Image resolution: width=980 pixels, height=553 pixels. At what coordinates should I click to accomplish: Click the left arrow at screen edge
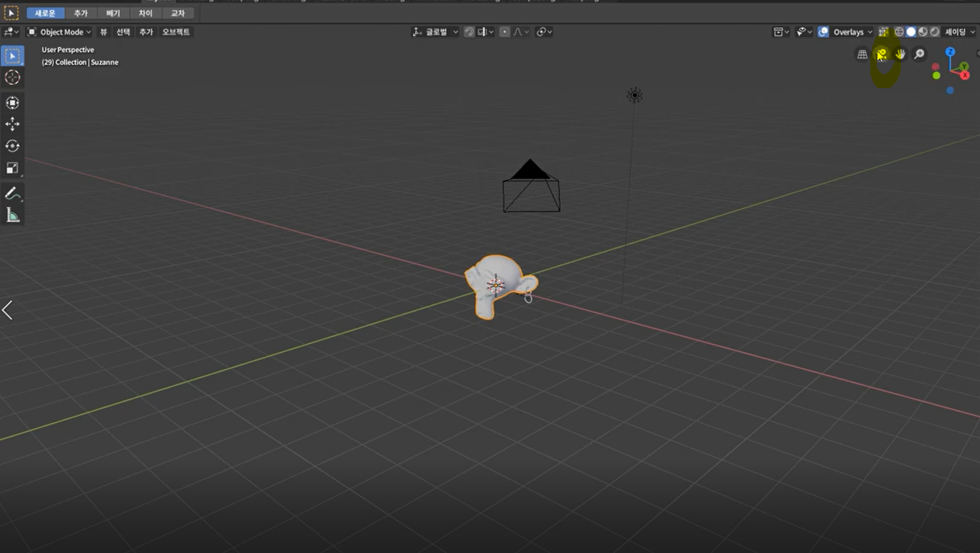click(x=7, y=309)
